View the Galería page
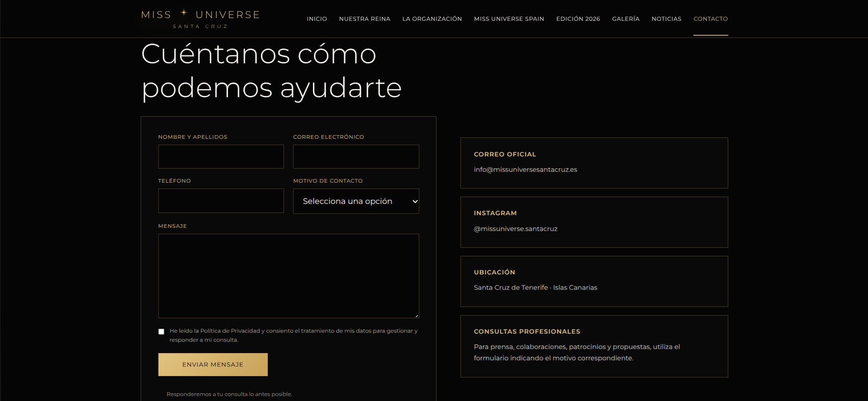This screenshot has width=868, height=401. point(626,19)
